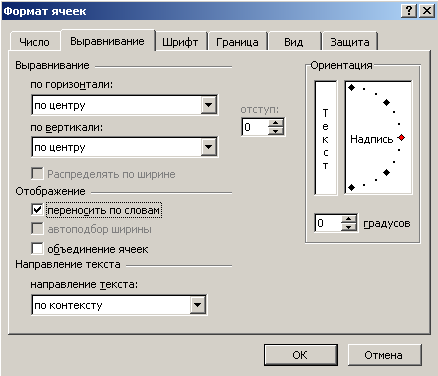The width and height of the screenshot is (438, 376).
Task: Click the Распределять по ширине checkbox
Action: click(x=37, y=174)
